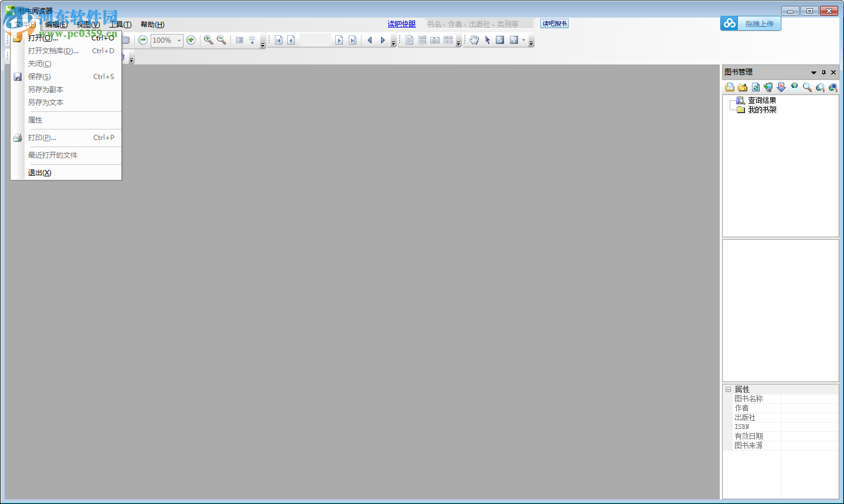844x504 pixels.
Task: Select the S snapshot tool
Action: pos(500,40)
